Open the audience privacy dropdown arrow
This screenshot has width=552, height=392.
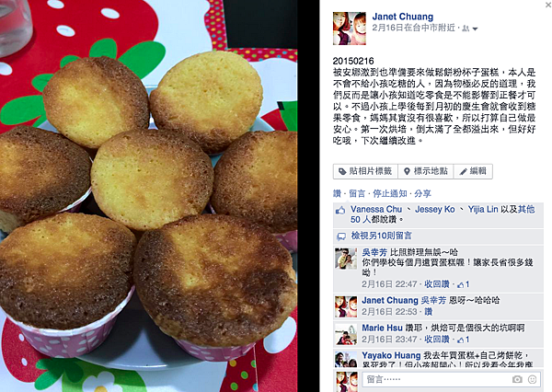pos(475,29)
